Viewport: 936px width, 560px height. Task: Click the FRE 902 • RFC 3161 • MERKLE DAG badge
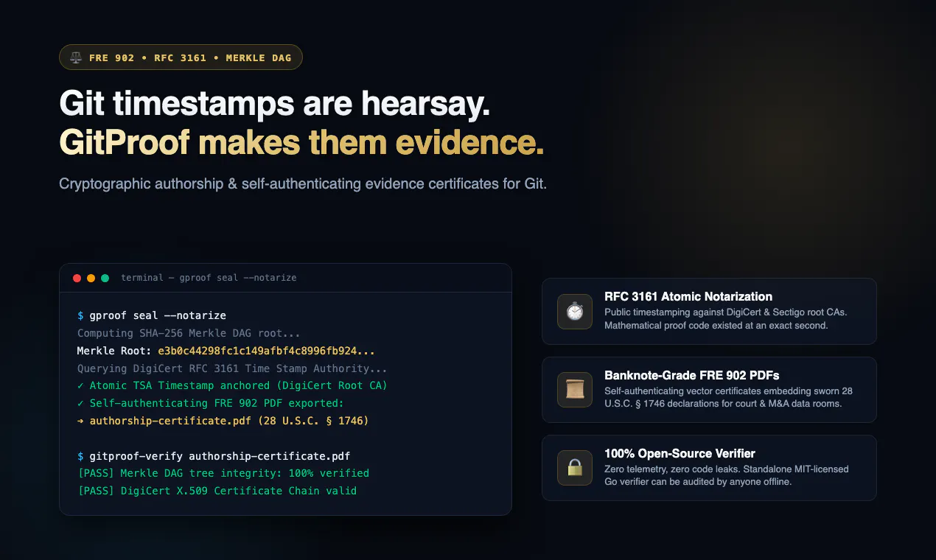(181, 57)
